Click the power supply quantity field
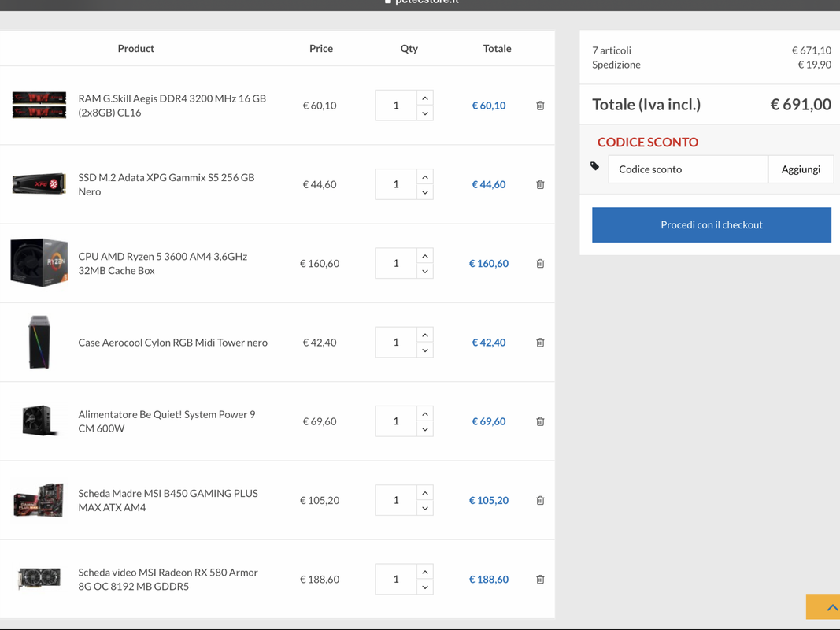Image resolution: width=840 pixels, height=630 pixels. [396, 421]
